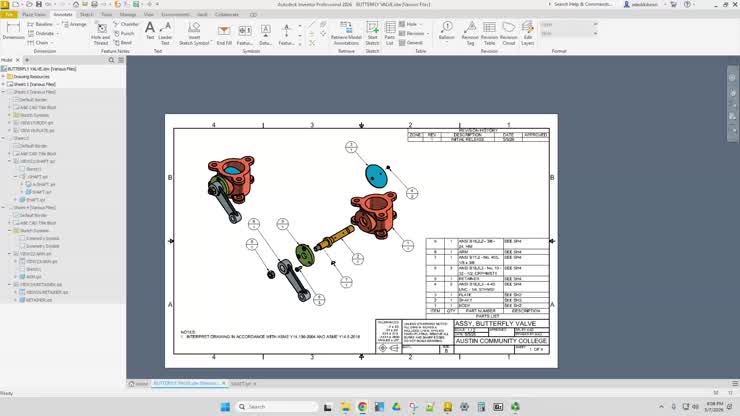Switch to Place Views tab
This screenshot has height=416, width=740.
point(34,15)
